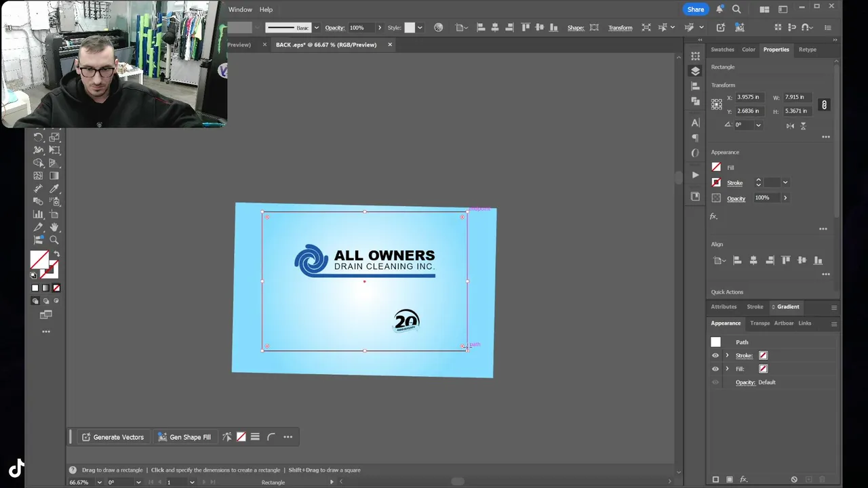Open search magnifier in top bar
The width and height of the screenshot is (868, 488).
[x=736, y=9]
